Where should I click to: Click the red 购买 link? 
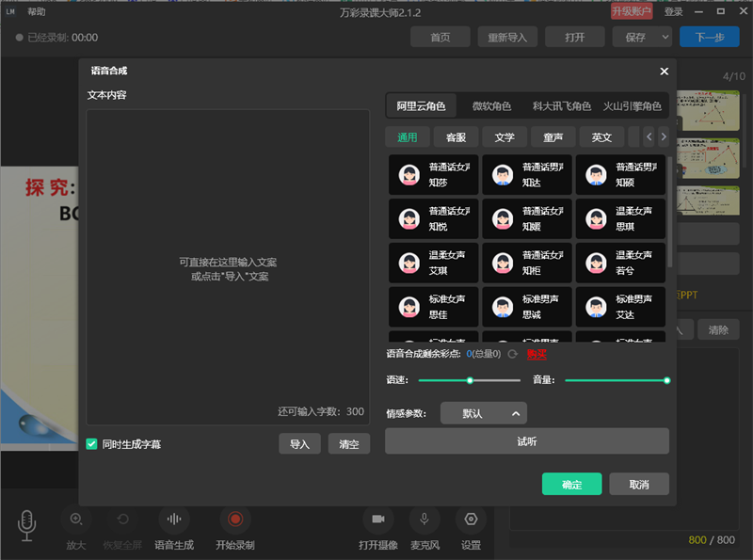coord(537,355)
